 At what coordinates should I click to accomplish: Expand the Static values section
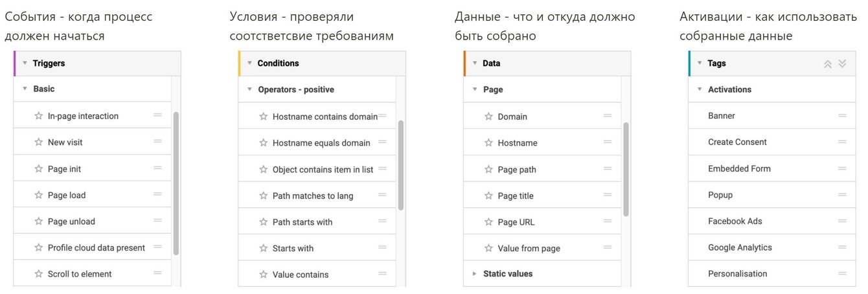tap(474, 274)
